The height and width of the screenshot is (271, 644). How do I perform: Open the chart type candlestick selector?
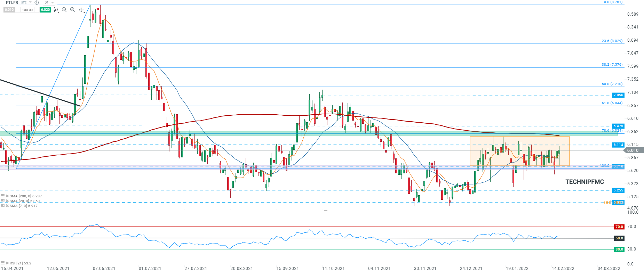tap(56, 10)
